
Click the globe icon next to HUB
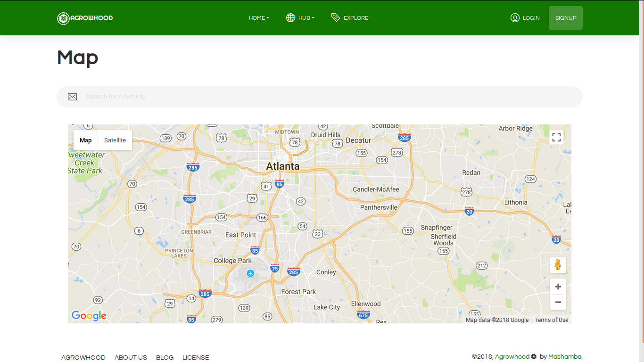tap(290, 18)
